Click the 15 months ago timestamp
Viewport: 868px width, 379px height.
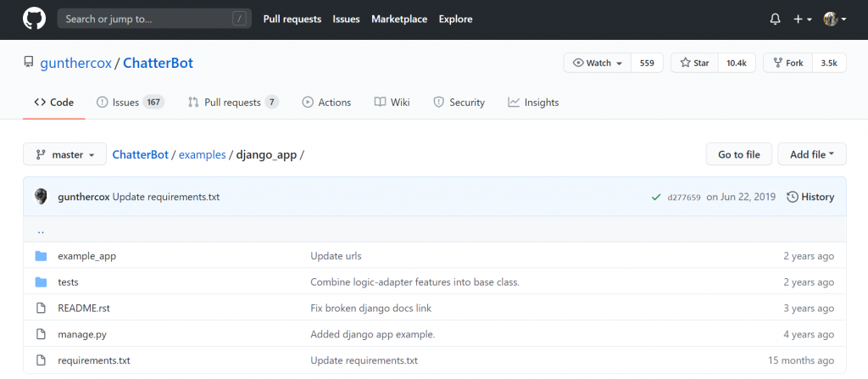(801, 360)
